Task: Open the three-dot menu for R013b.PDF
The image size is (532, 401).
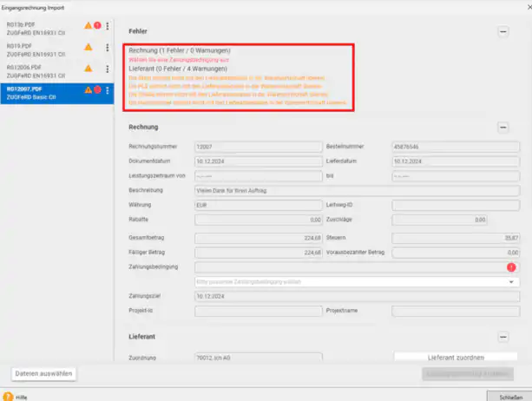Action: (108, 26)
